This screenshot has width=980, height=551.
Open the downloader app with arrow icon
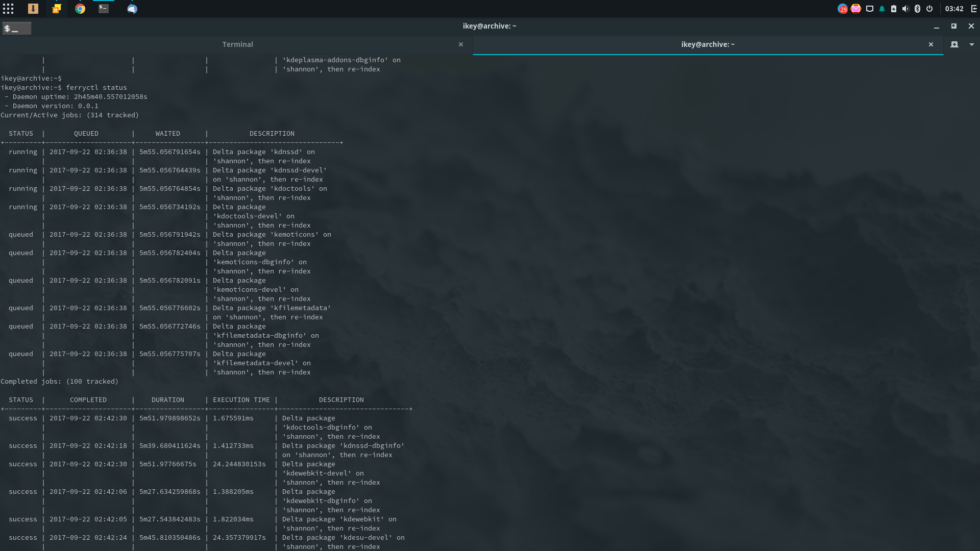(x=33, y=9)
